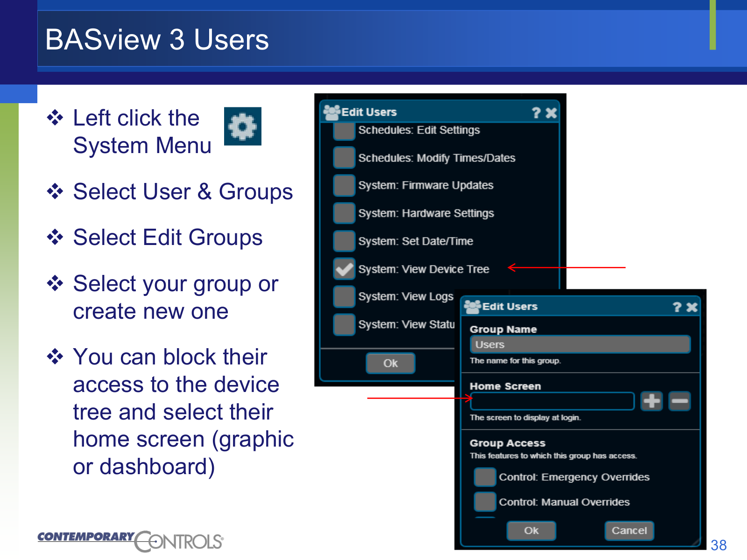This screenshot has width=747, height=560.
Task: Click the text 'Select User & Groups'
Action: click(x=183, y=191)
